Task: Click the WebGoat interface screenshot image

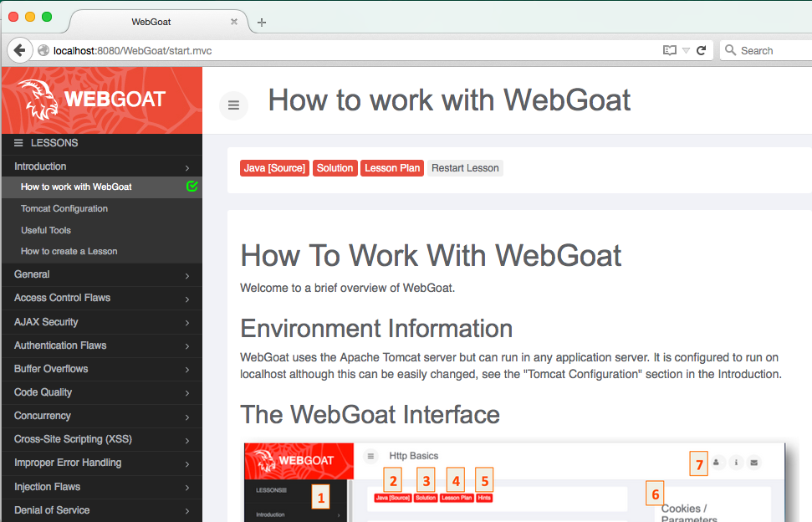Action: 515,482
